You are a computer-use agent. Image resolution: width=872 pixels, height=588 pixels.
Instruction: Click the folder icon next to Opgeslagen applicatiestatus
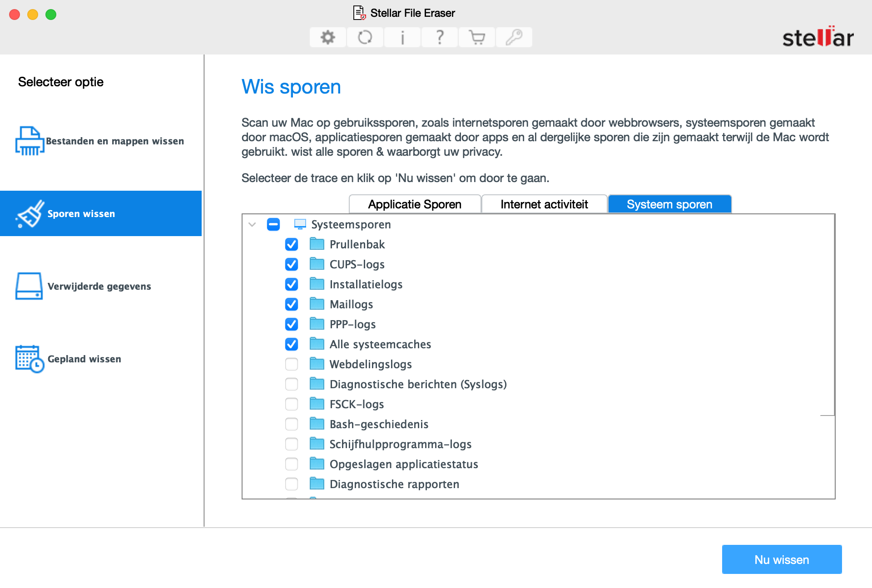coord(317,464)
